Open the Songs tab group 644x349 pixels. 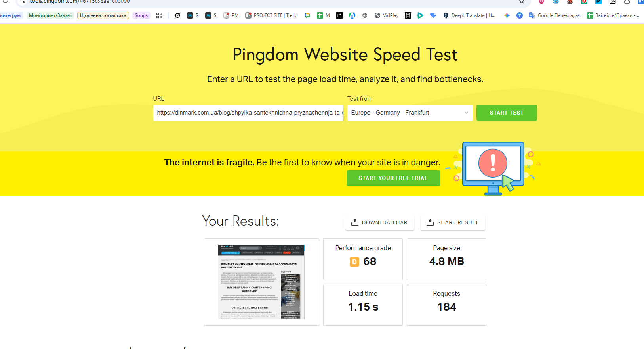pyautogui.click(x=141, y=15)
